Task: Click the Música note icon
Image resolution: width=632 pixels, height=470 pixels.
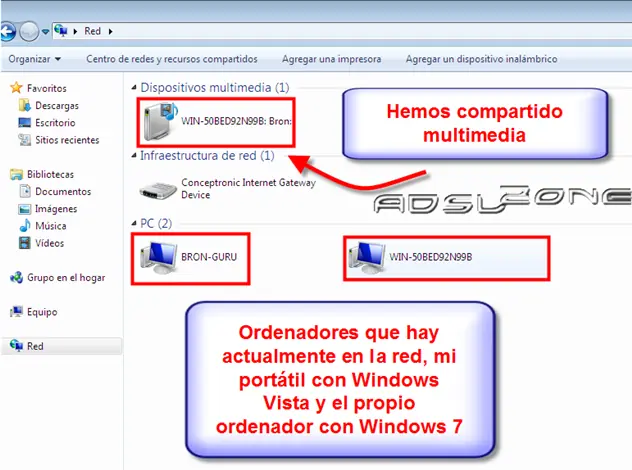Action: pyautogui.click(x=25, y=225)
